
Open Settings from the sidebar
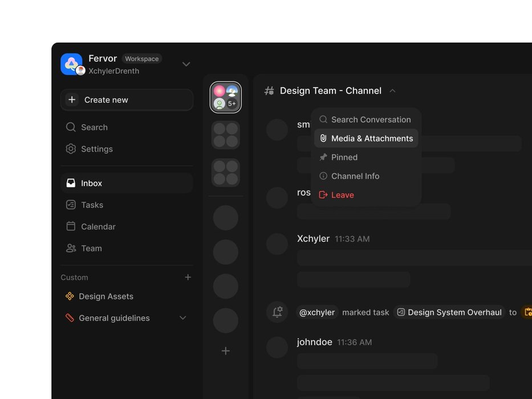click(x=96, y=149)
